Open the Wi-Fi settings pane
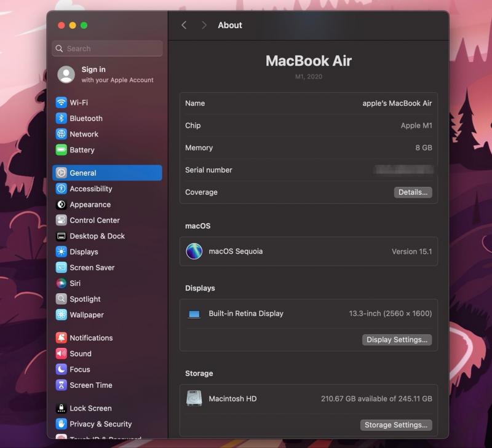Image resolution: width=492 pixels, height=448 pixels. click(x=107, y=103)
